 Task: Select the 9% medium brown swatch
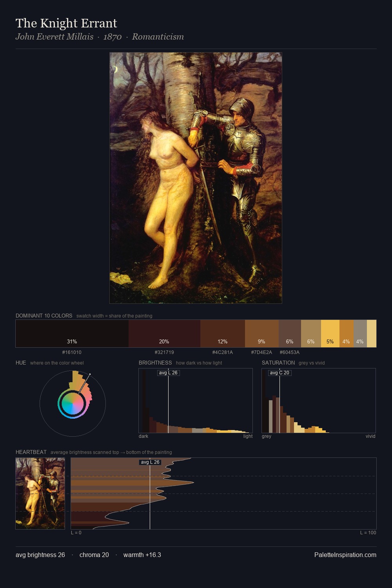[262, 334]
